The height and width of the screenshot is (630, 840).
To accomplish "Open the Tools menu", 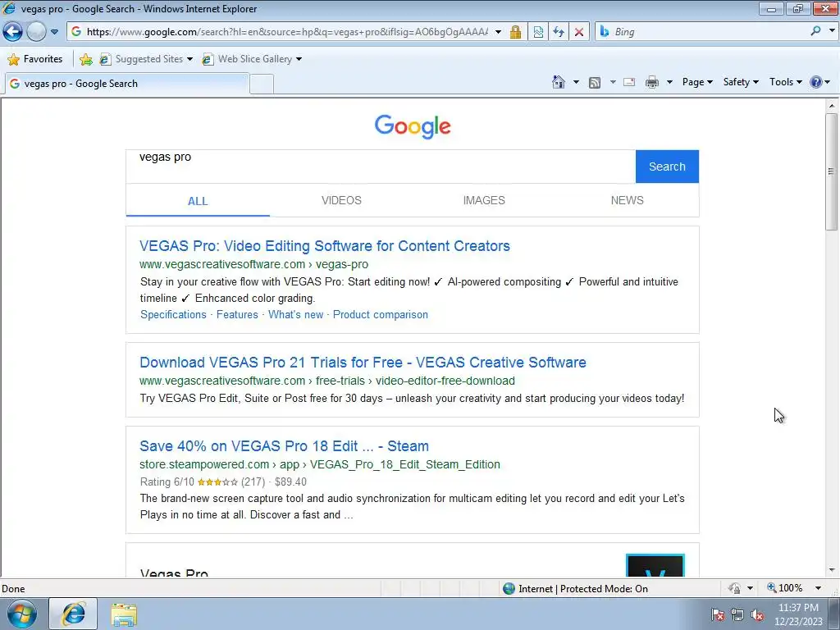I will 785,82.
